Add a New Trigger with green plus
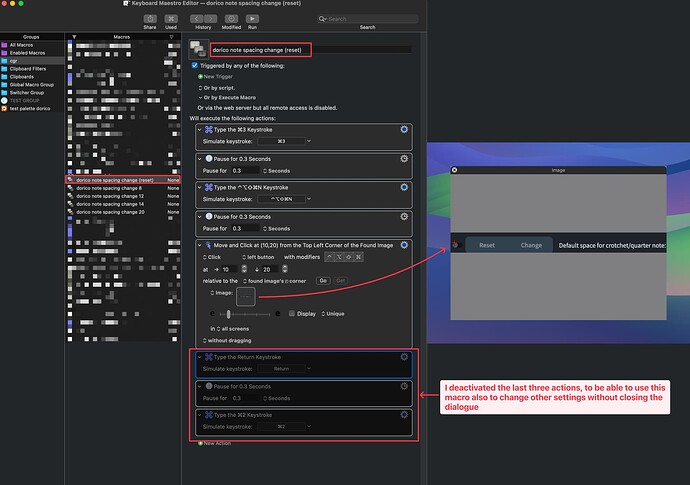This screenshot has width=690, height=485. tap(200, 77)
